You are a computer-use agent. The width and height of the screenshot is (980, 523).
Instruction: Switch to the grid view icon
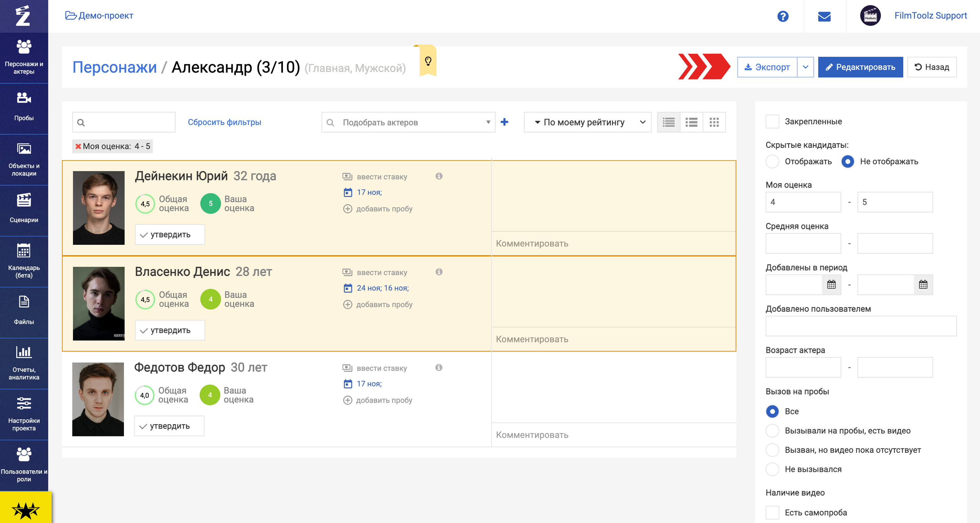click(714, 122)
